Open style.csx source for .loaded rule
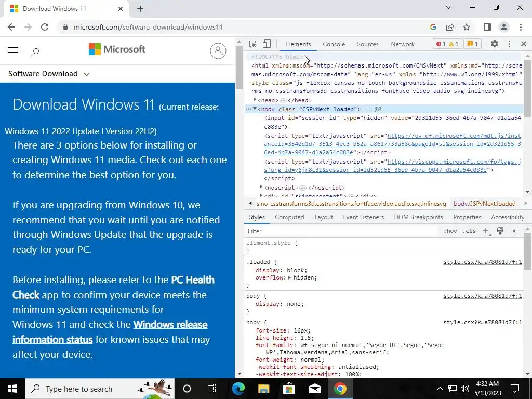The width and height of the screenshot is (532, 399). click(x=483, y=262)
